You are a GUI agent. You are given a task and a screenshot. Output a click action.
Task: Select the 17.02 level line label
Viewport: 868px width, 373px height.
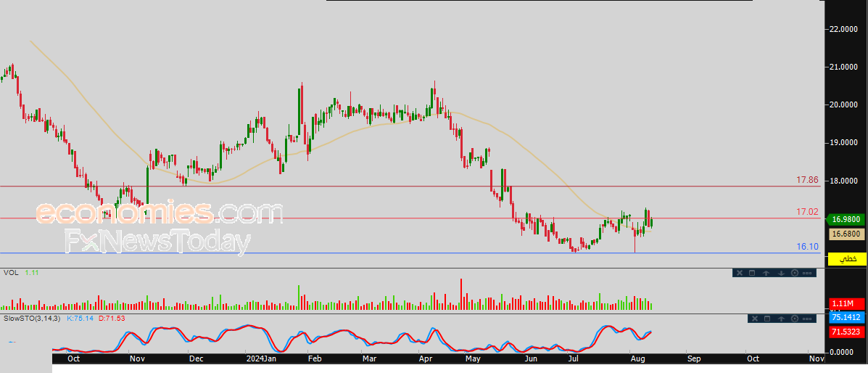tap(807, 212)
